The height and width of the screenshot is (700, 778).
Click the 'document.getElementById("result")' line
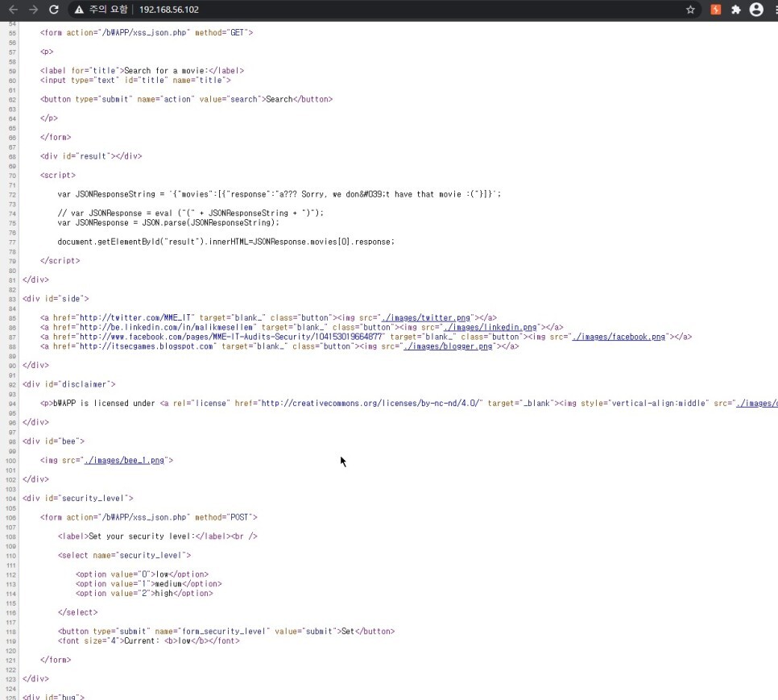[226, 242]
